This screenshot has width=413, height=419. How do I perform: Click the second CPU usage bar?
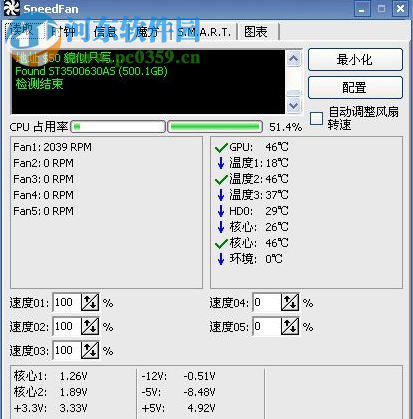(215, 127)
